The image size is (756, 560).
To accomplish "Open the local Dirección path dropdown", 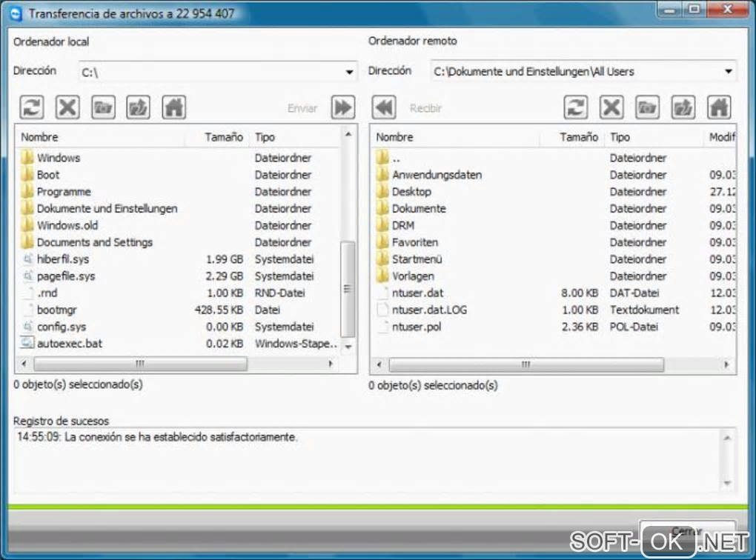I will (349, 73).
